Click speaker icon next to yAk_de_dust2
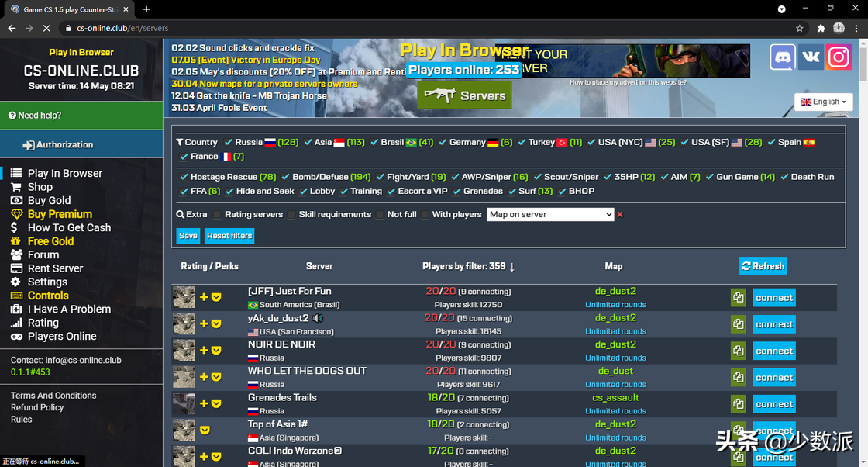This screenshot has height=467, width=868. (x=318, y=318)
